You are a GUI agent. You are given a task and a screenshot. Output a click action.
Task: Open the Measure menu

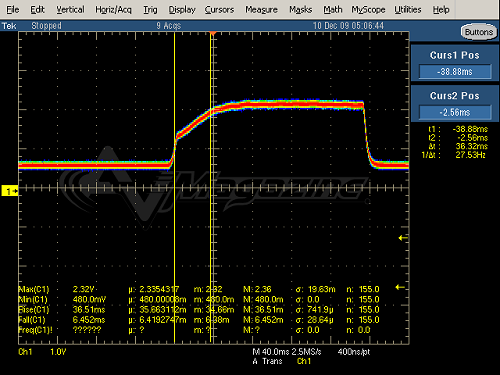coord(261,10)
